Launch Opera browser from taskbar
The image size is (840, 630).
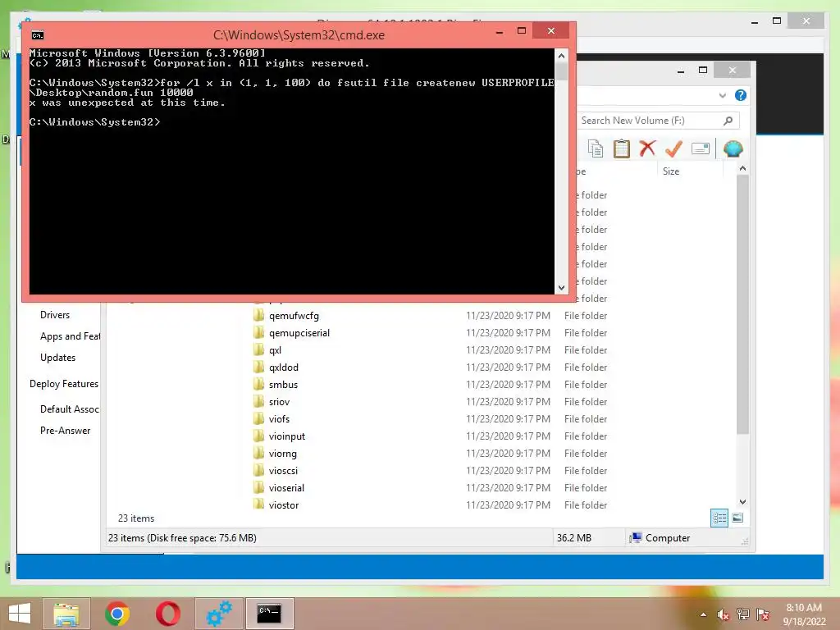pyautogui.click(x=167, y=614)
